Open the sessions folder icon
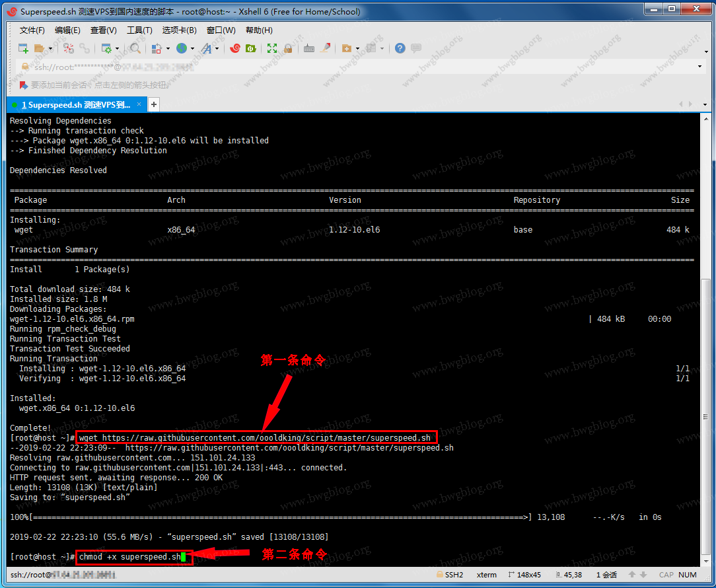Image resolution: width=716 pixels, height=588 pixels. [x=39, y=48]
